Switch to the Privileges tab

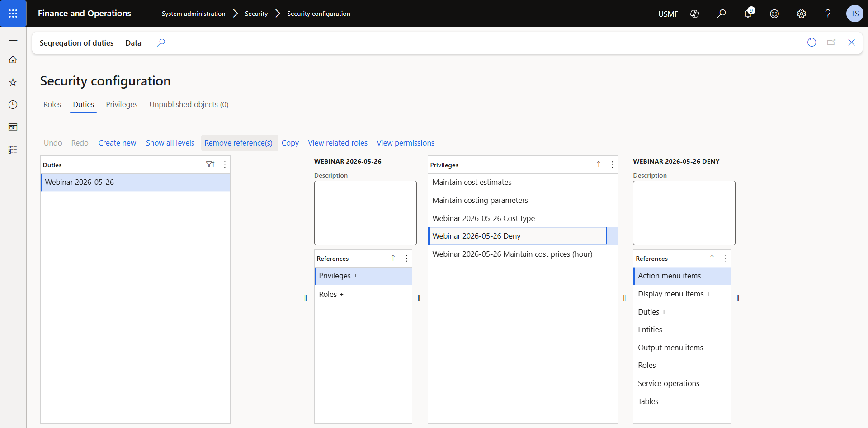[122, 104]
